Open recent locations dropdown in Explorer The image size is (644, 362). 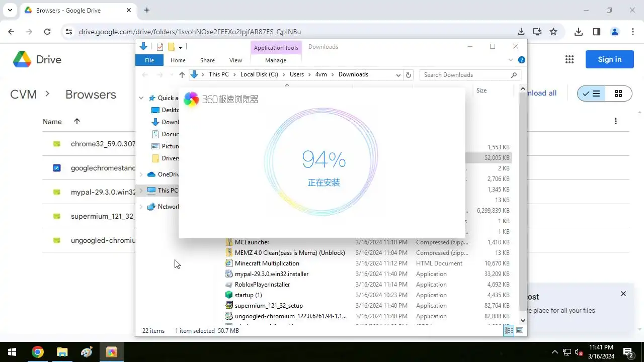click(171, 75)
